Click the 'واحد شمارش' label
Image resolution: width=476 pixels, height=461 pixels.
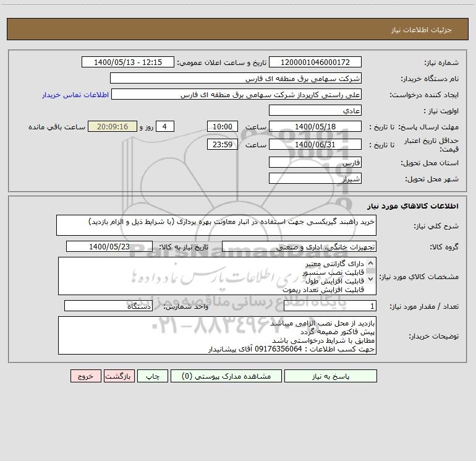coord(186,307)
